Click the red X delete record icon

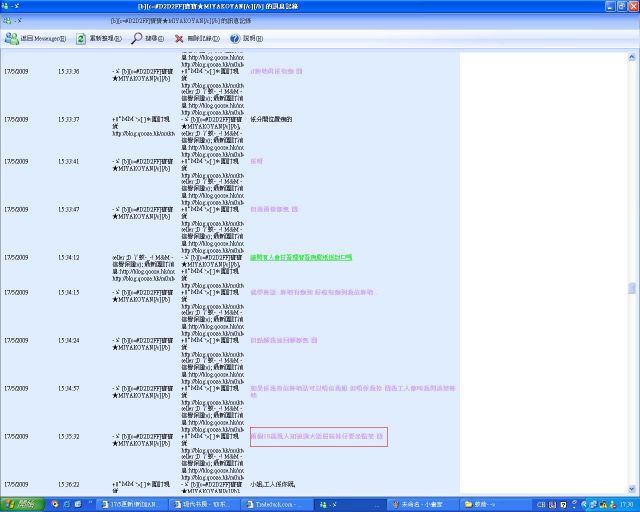click(179, 38)
